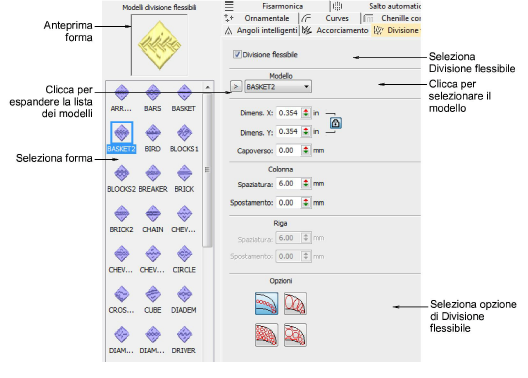Pick the DIADEM pattern shape icon
The height and width of the screenshot is (378, 528).
point(185,294)
